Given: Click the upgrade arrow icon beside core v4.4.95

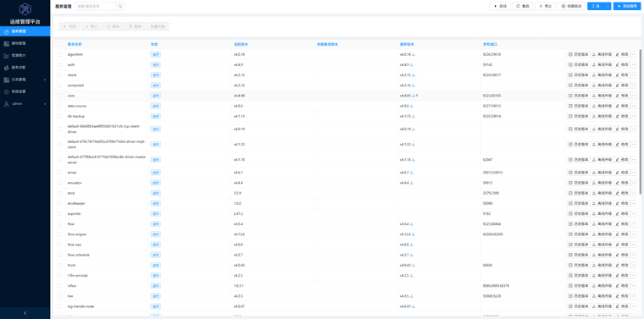Looking at the screenshot, I should [416, 96].
